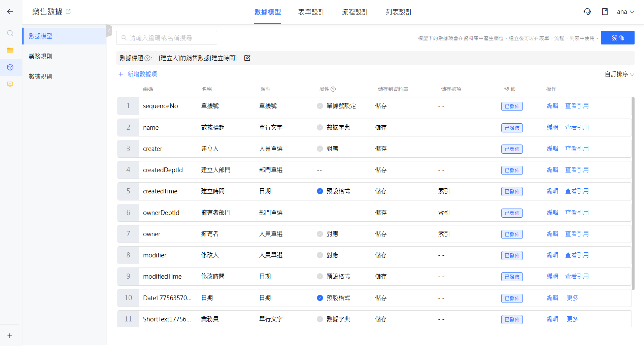Click row number 10 handle
644x346 pixels.
pyautogui.click(x=128, y=298)
